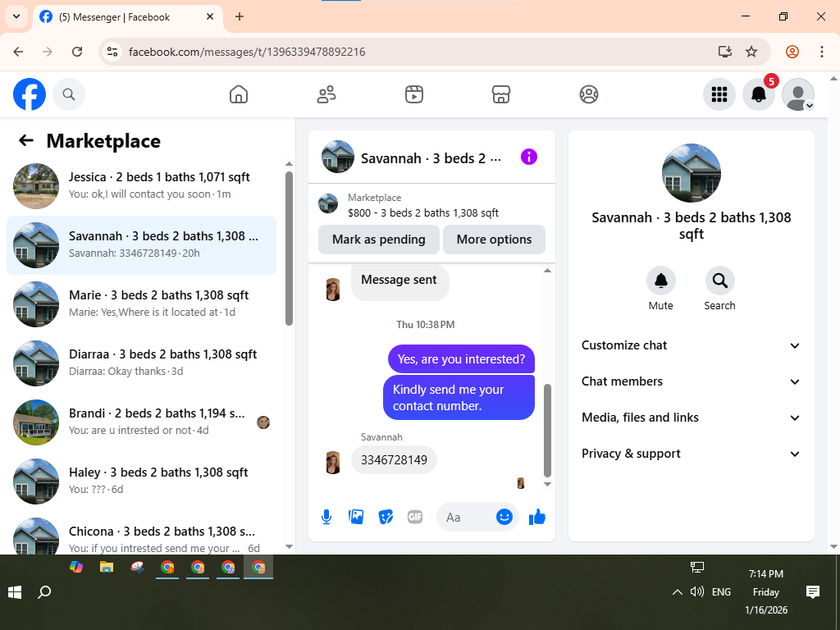
Task: Click the 3346728149 message bubble
Action: tap(394, 460)
